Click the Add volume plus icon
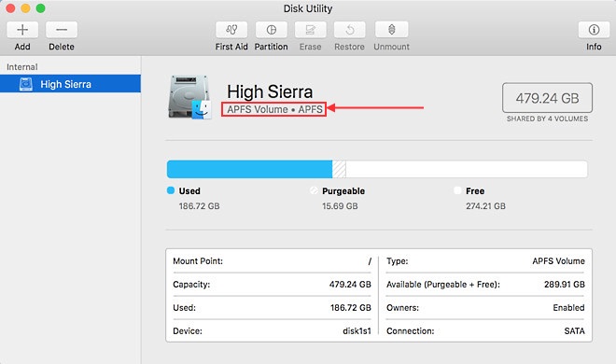This screenshot has width=616, height=364. pyautogui.click(x=22, y=30)
